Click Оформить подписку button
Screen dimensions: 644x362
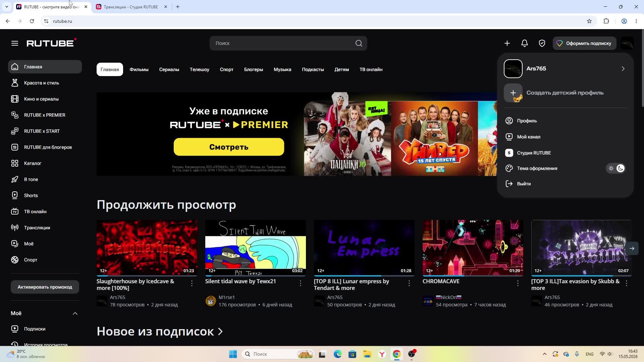[x=584, y=43]
